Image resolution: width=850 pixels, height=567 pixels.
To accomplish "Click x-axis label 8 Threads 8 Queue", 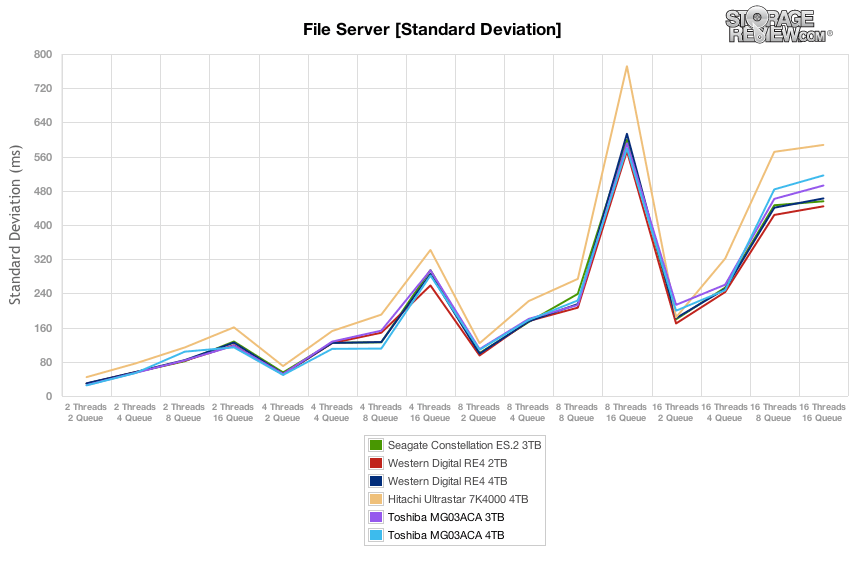I will [x=577, y=413].
